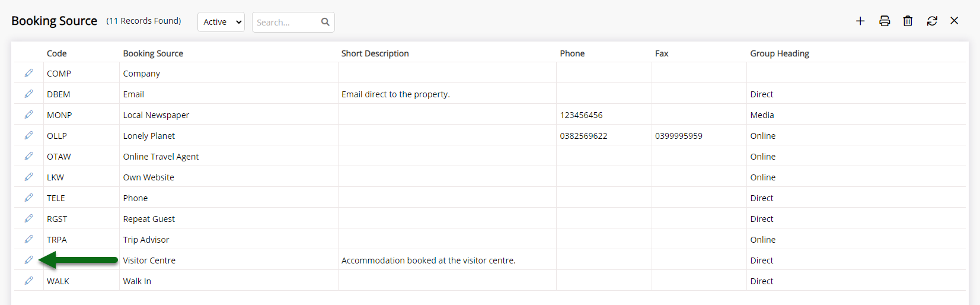Edit the COMP Company row pencil icon

click(28, 73)
